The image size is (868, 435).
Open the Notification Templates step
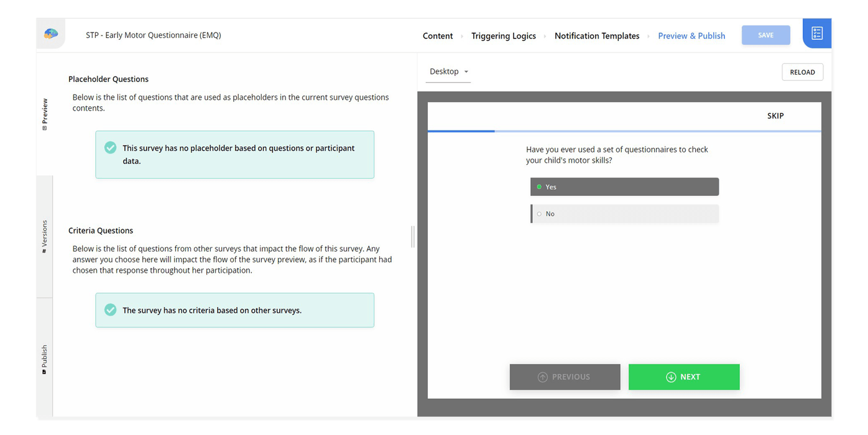(597, 35)
